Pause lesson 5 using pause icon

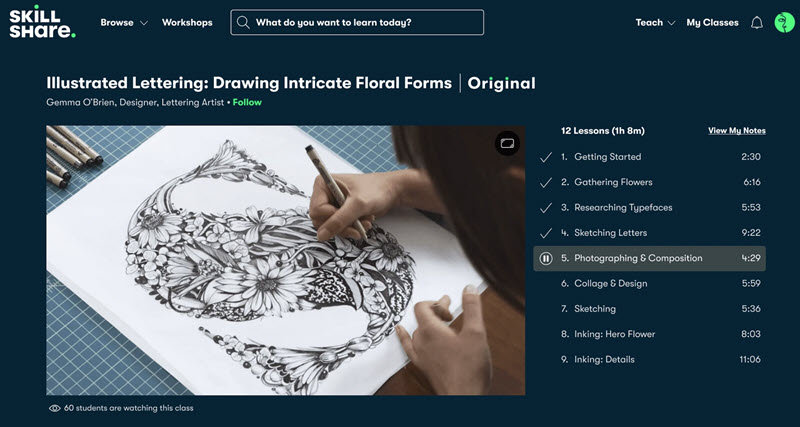[545, 258]
